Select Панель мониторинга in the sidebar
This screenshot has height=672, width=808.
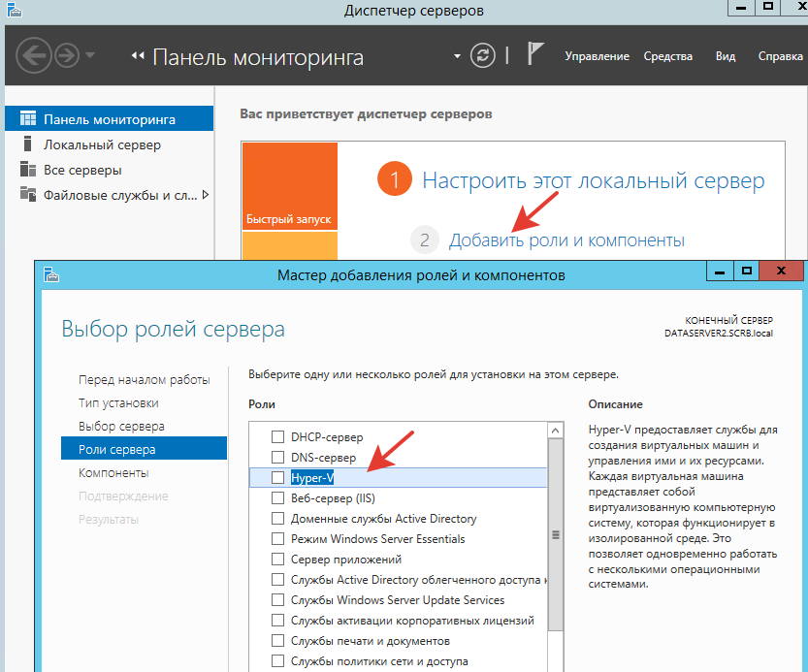tap(110, 119)
